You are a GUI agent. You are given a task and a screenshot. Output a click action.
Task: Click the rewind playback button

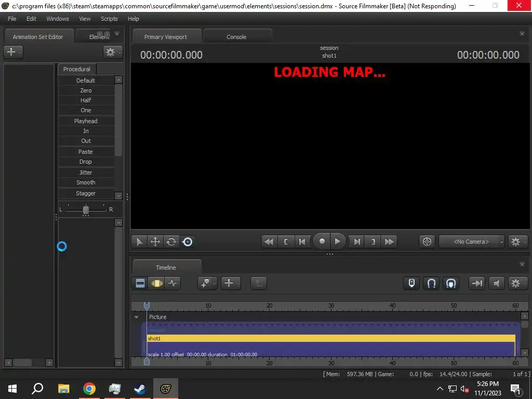(x=269, y=242)
